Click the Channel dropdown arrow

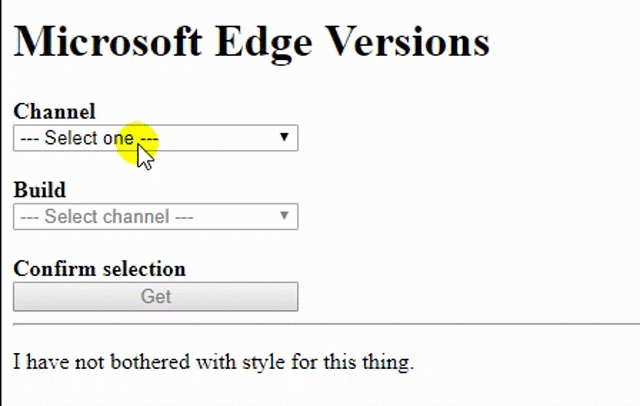(284, 137)
